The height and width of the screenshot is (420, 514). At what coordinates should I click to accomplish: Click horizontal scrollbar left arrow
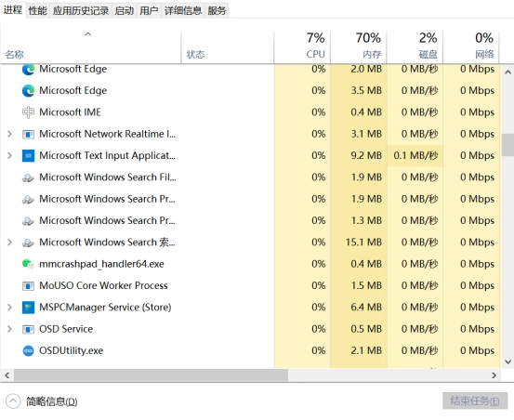coord(7,375)
